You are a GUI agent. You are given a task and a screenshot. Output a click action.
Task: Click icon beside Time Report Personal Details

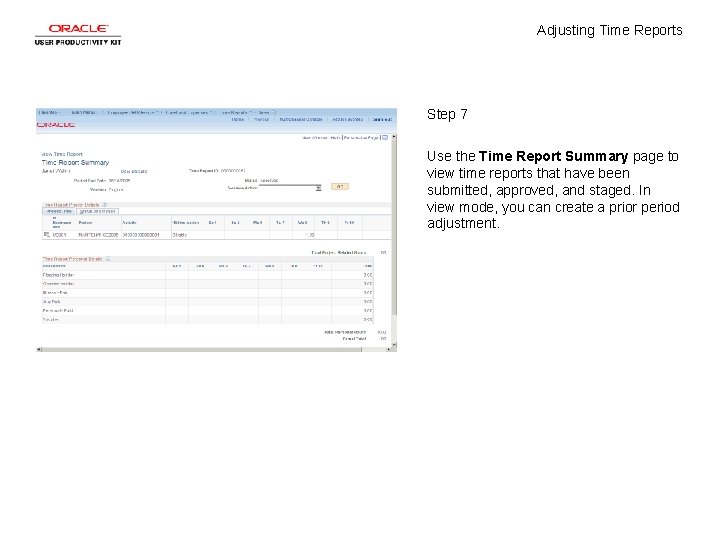click(x=107, y=259)
